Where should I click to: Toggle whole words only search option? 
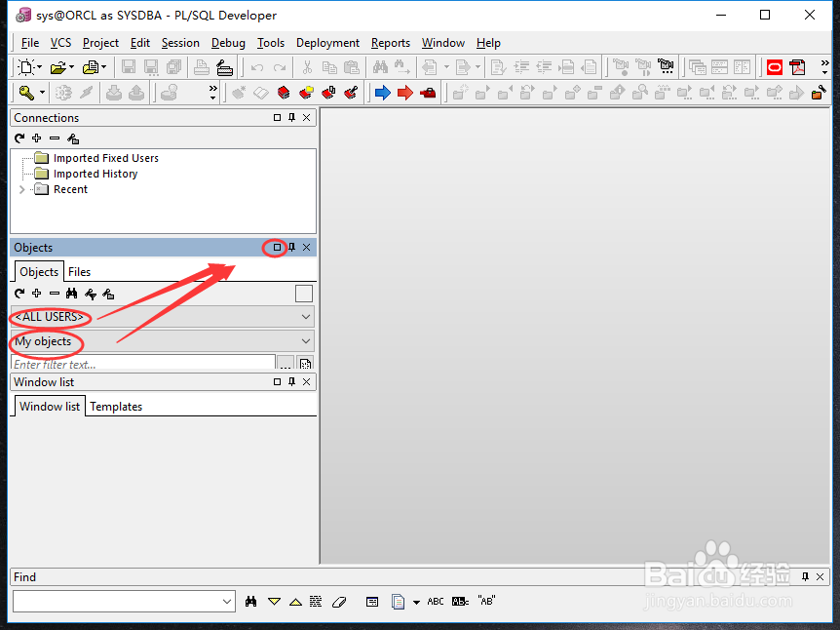tap(460, 602)
